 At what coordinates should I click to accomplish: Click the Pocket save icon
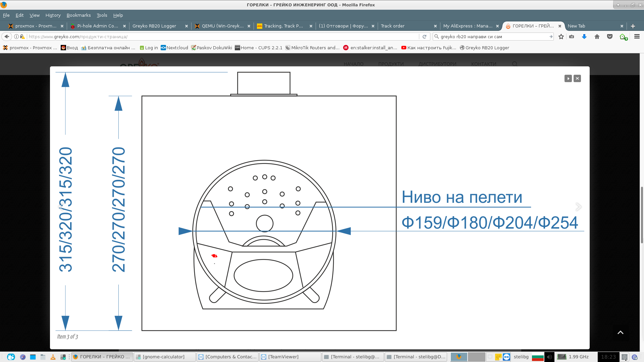point(610,37)
